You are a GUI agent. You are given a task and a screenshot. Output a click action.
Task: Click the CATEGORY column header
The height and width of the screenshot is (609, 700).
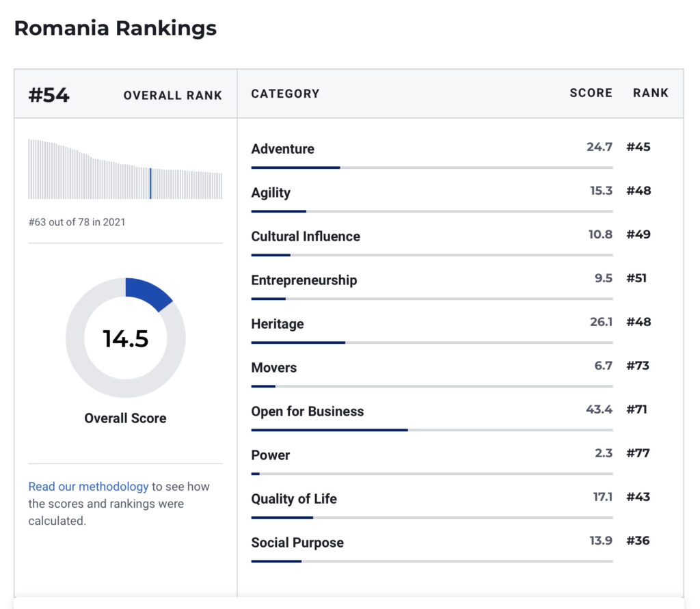pyautogui.click(x=285, y=94)
